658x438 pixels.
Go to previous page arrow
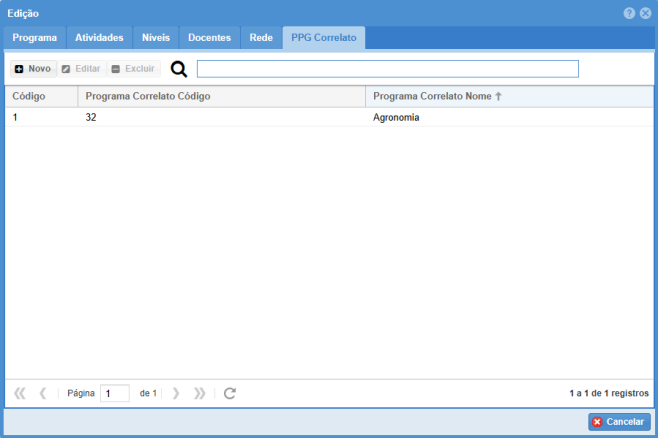43,393
